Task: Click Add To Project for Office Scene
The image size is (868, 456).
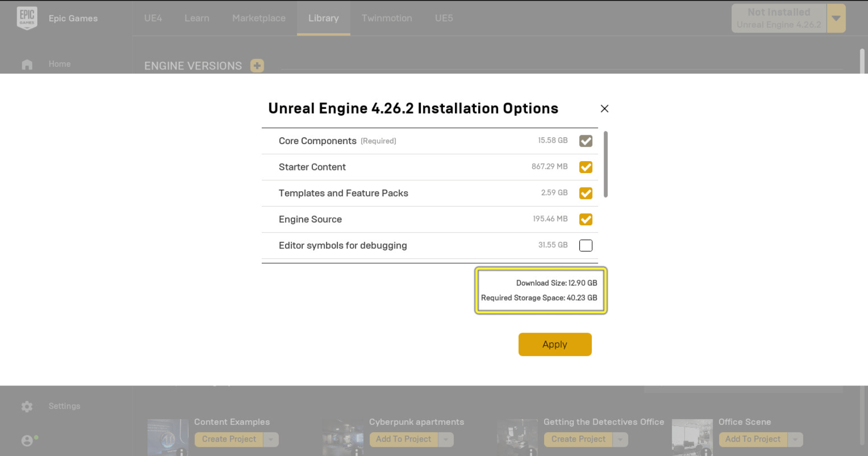Action: pos(753,439)
